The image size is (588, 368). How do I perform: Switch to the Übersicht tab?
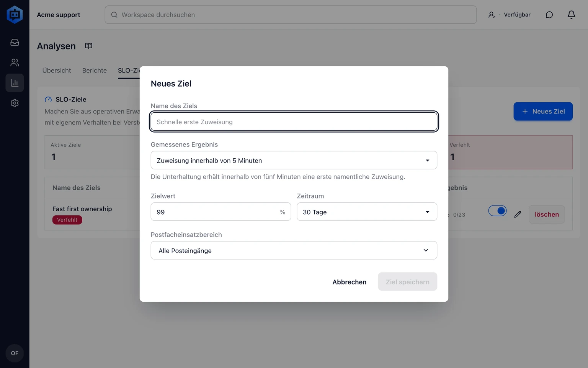(57, 71)
